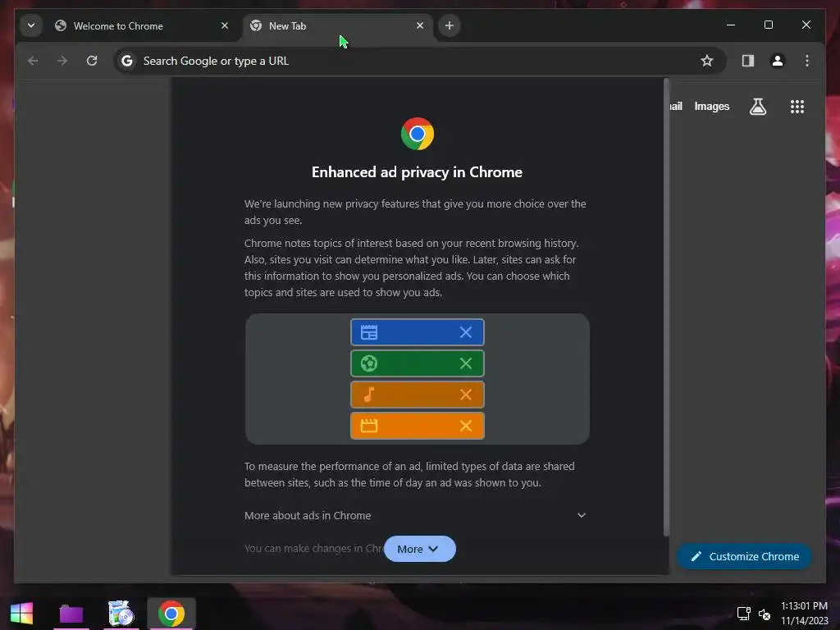840x630 pixels.
Task: Click the Chrome taskbar icon
Action: [171, 614]
